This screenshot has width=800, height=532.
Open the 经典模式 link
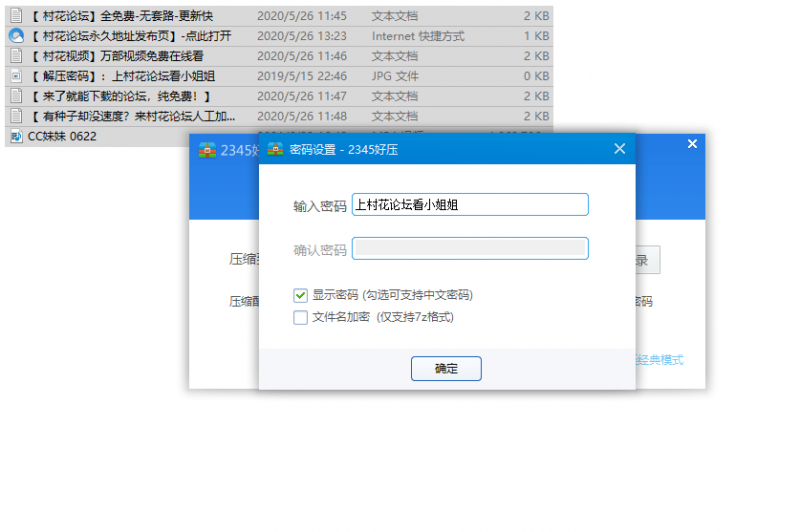661,360
